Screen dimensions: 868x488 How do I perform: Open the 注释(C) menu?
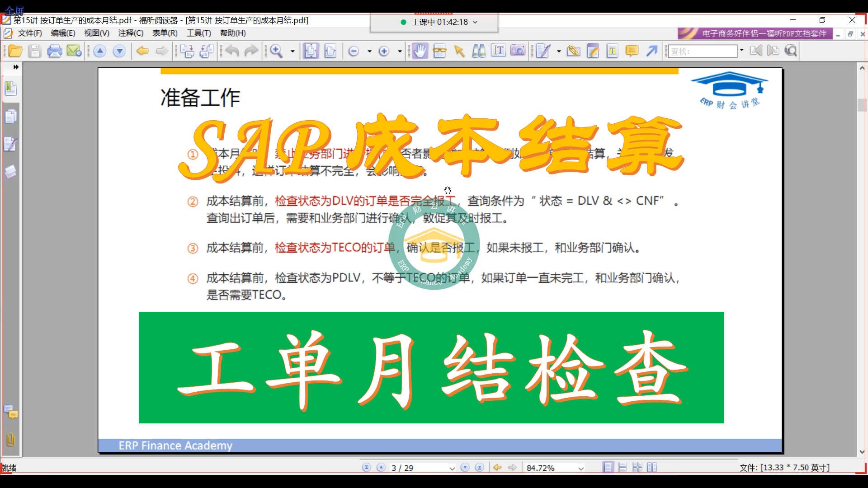point(130,33)
